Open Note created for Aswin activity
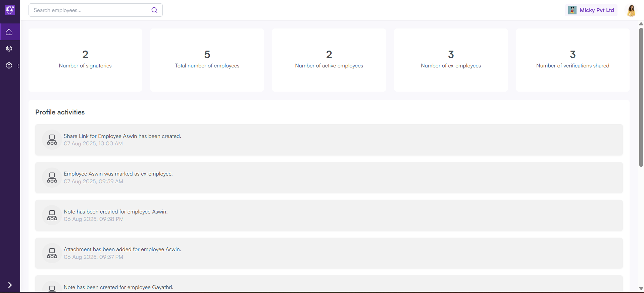This screenshot has height=293, width=644. (x=329, y=215)
